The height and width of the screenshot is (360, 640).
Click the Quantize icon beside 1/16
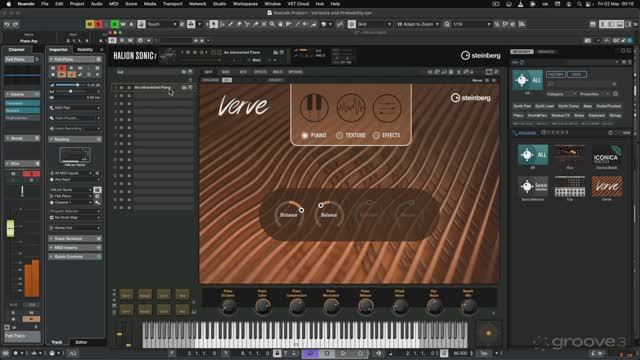coord(447,24)
